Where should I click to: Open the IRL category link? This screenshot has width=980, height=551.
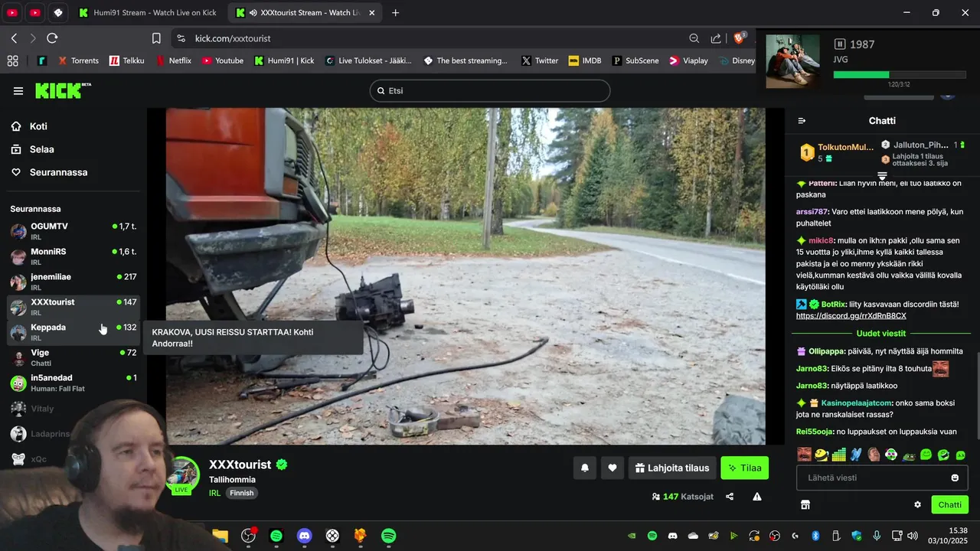[x=215, y=493]
